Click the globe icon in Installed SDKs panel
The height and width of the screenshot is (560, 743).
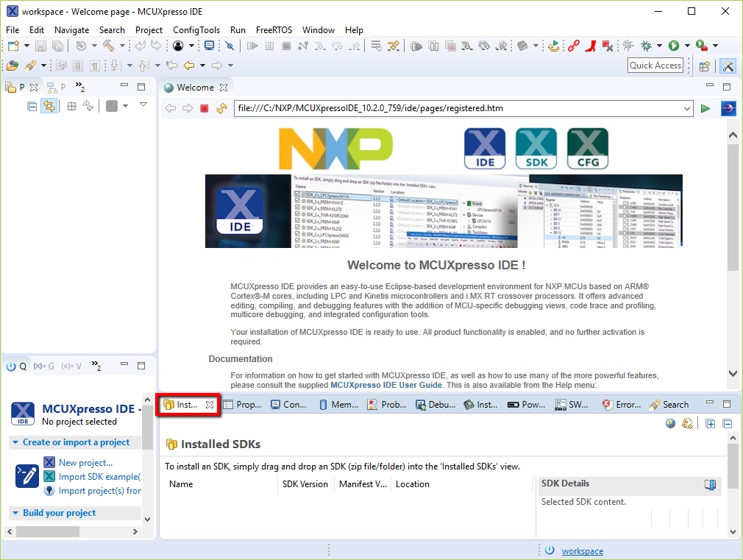point(670,424)
